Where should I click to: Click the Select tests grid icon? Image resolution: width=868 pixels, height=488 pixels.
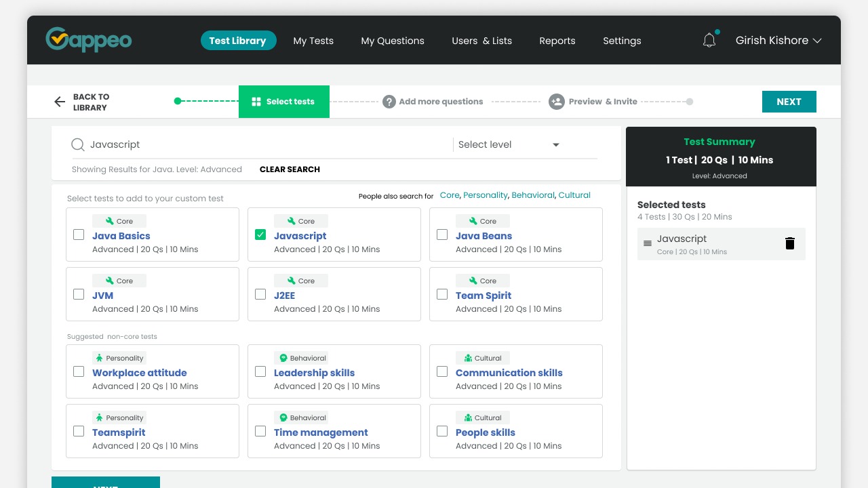pyautogui.click(x=256, y=102)
